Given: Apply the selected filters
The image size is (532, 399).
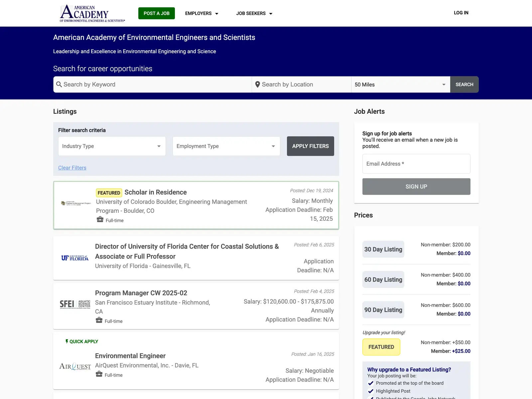Looking at the screenshot, I should [311, 146].
